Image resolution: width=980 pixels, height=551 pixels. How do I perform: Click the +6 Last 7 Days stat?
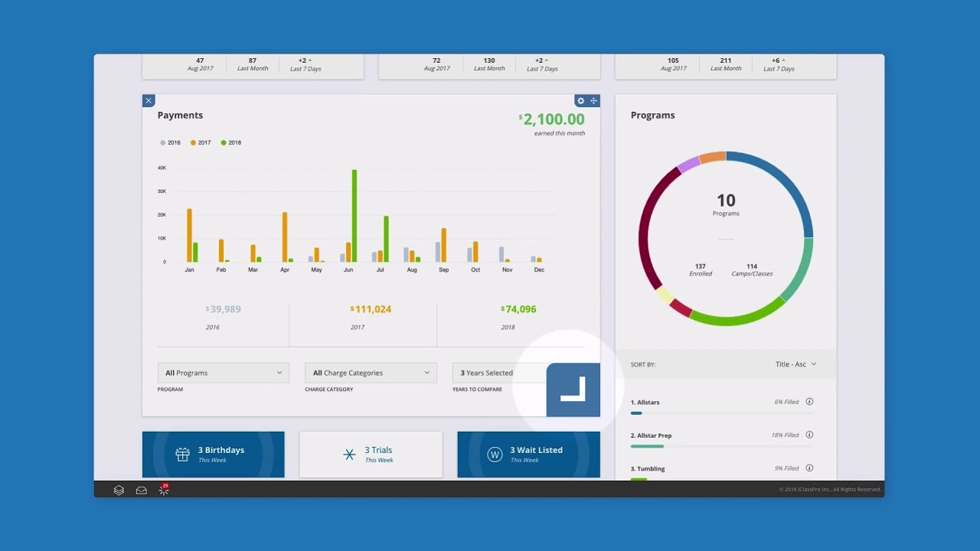coord(779,64)
